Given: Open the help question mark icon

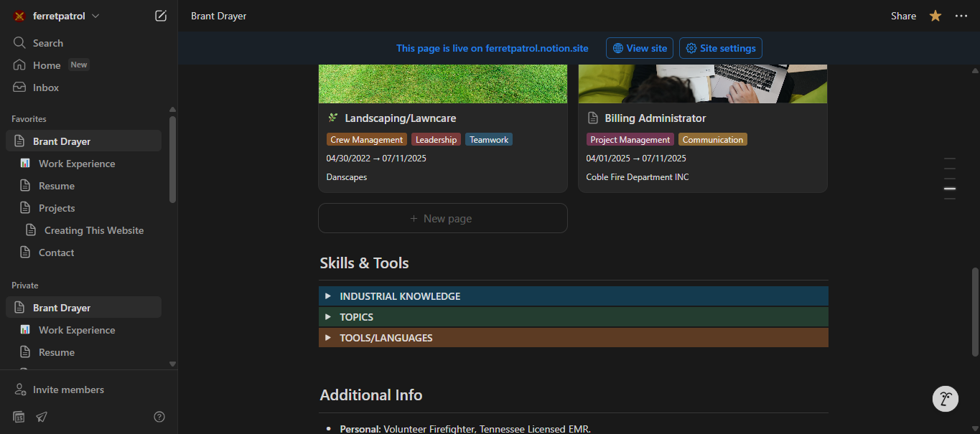Looking at the screenshot, I should 159,417.
